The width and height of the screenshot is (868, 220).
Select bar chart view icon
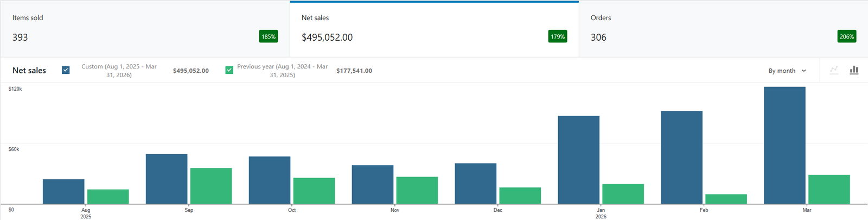[854, 70]
